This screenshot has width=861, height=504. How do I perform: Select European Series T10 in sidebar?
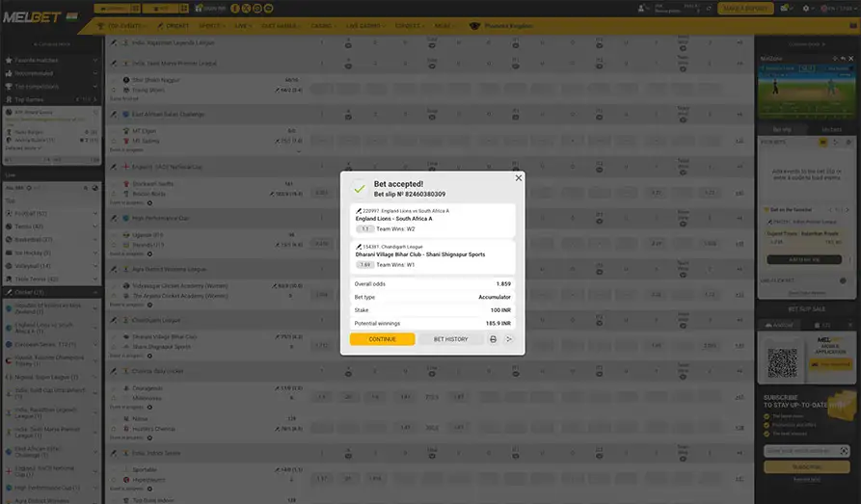(x=51, y=344)
